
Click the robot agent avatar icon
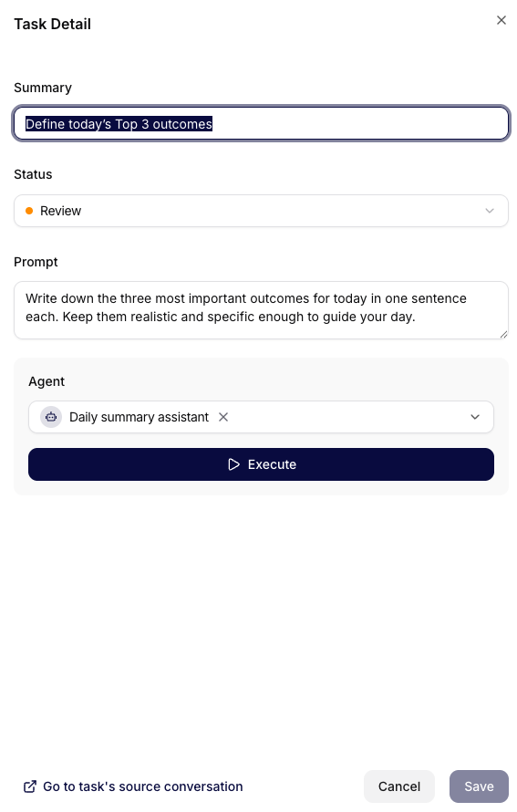pos(51,417)
